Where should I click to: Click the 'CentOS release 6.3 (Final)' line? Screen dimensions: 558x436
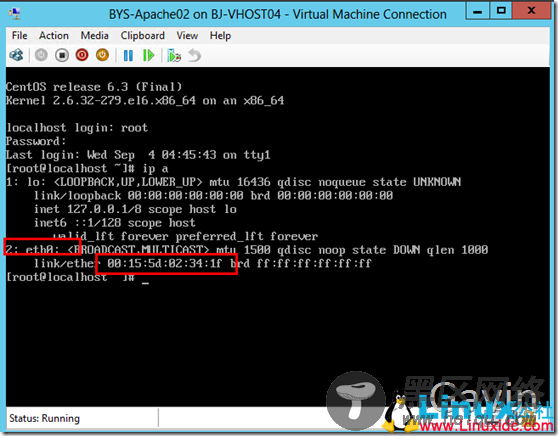coord(94,87)
